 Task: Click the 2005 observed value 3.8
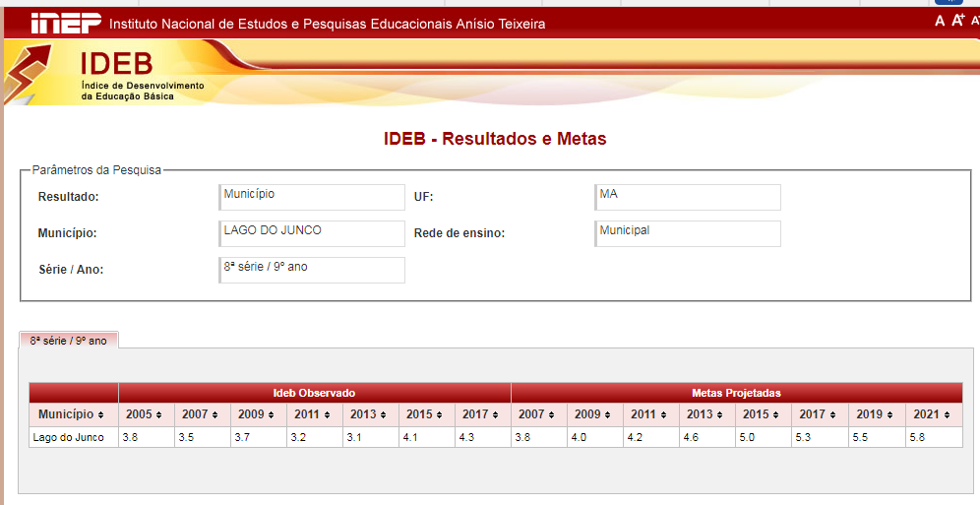[x=147, y=437]
